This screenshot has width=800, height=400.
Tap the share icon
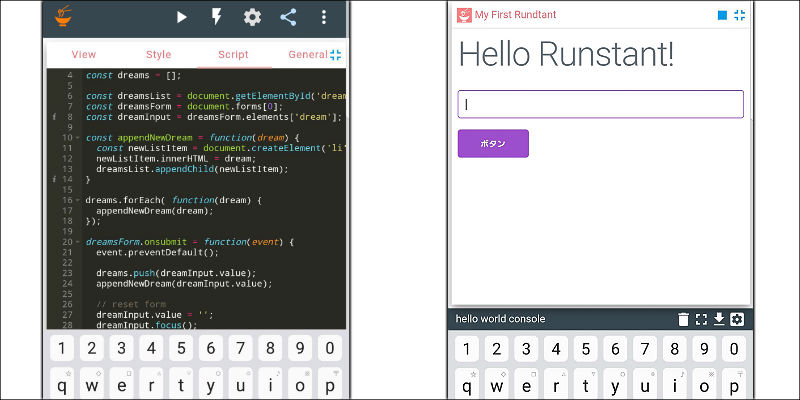[x=288, y=17]
